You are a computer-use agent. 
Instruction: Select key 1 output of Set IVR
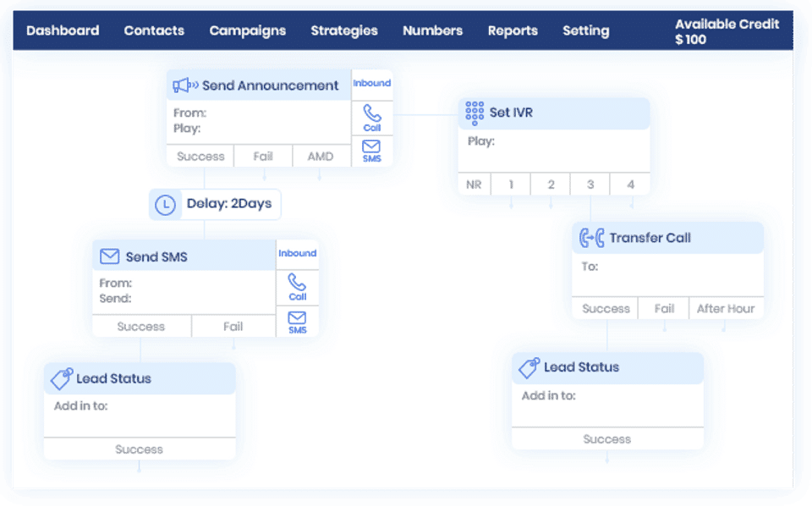click(511, 185)
